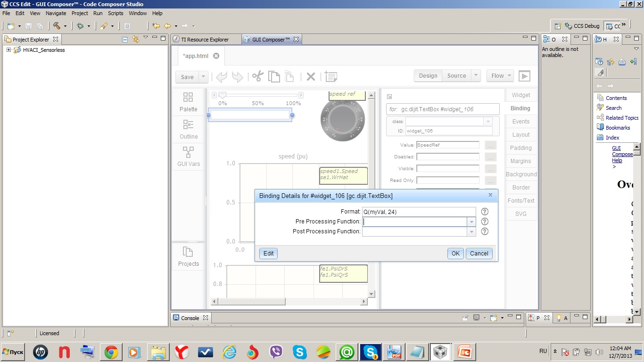This screenshot has height=362, width=644.
Task: Click the Value field showing SpeedRef
Action: pyautogui.click(x=447, y=145)
